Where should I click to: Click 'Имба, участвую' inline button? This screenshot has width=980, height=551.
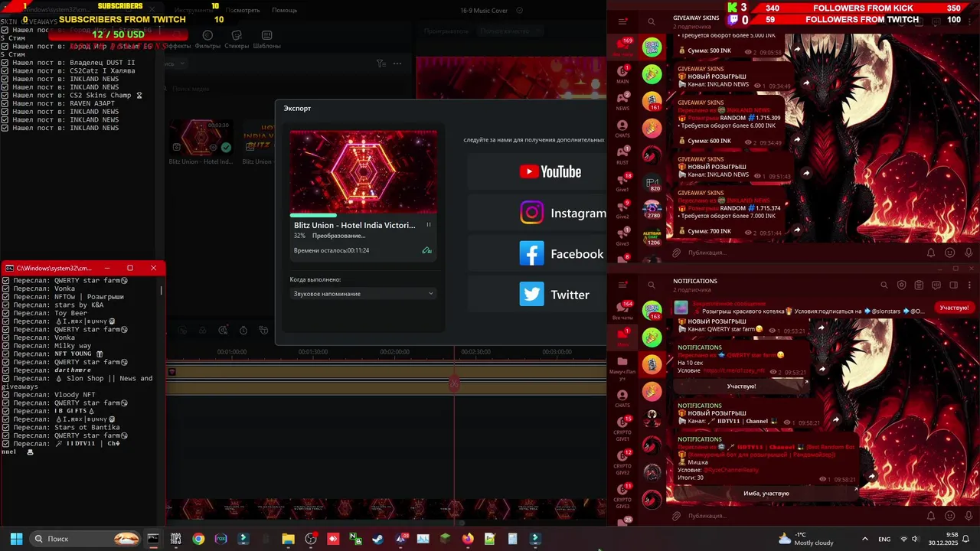pos(766,494)
